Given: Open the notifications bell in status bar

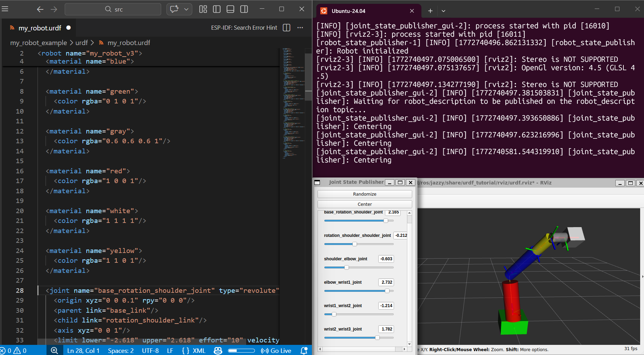Looking at the screenshot, I should tap(304, 350).
